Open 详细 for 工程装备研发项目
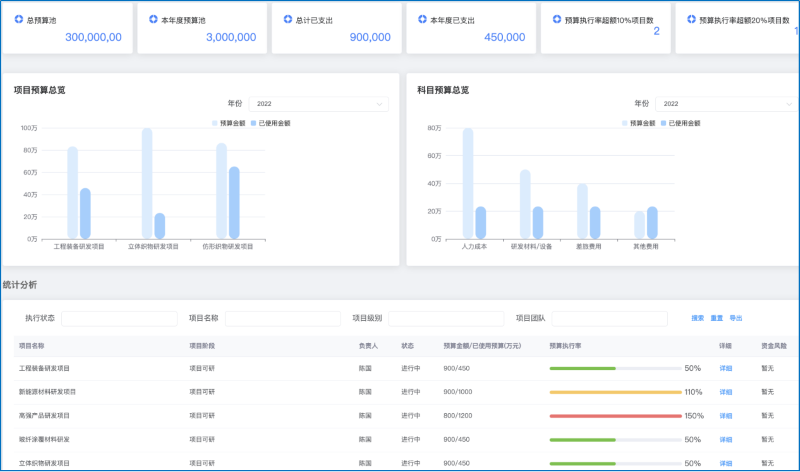 (x=726, y=368)
